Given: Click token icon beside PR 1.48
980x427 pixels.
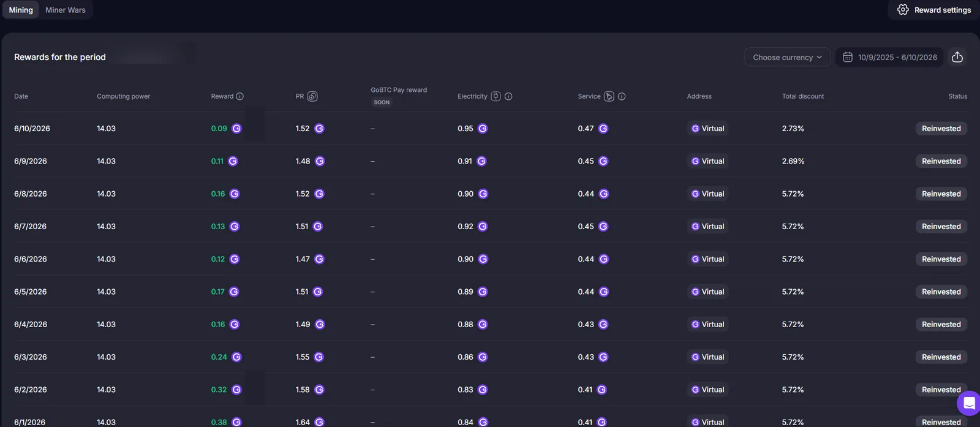Looking at the screenshot, I should coord(320,161).
